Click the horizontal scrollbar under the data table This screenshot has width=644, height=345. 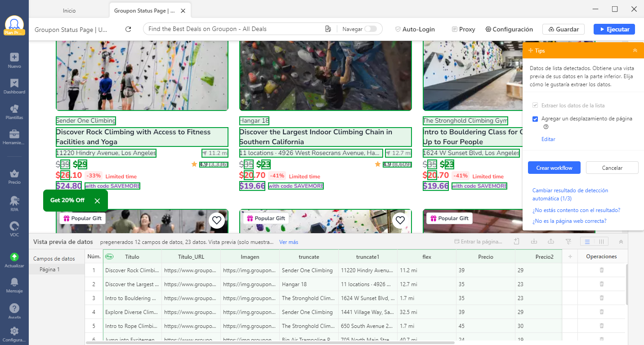(270, 343)
